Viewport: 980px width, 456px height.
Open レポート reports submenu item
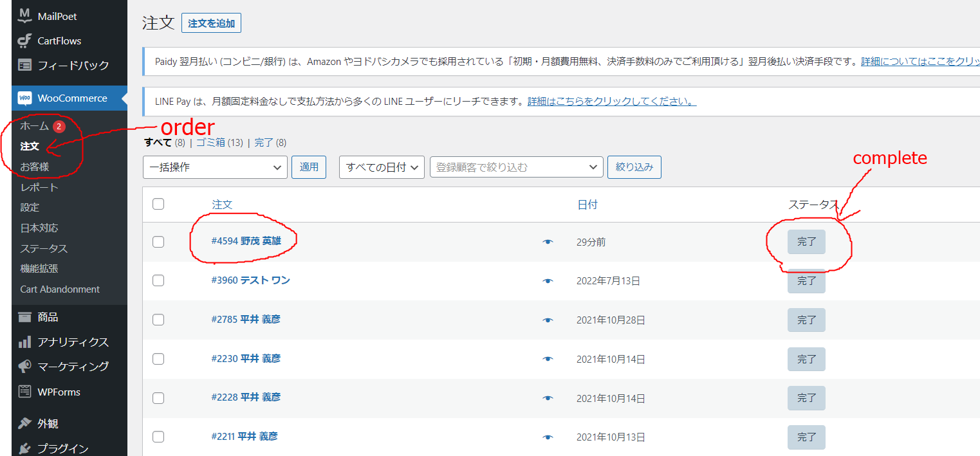tap(39, 187)
